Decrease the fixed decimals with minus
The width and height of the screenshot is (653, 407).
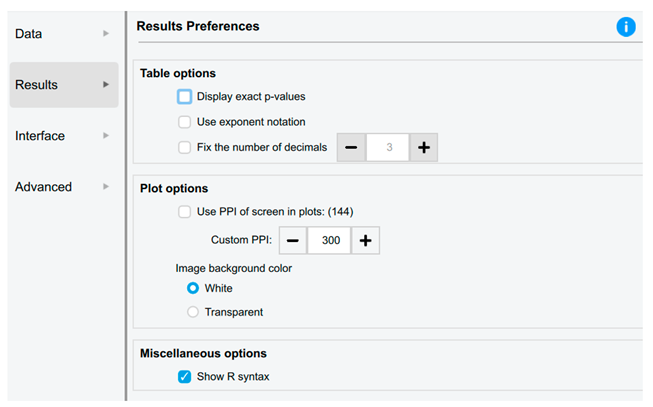point(351,147)
